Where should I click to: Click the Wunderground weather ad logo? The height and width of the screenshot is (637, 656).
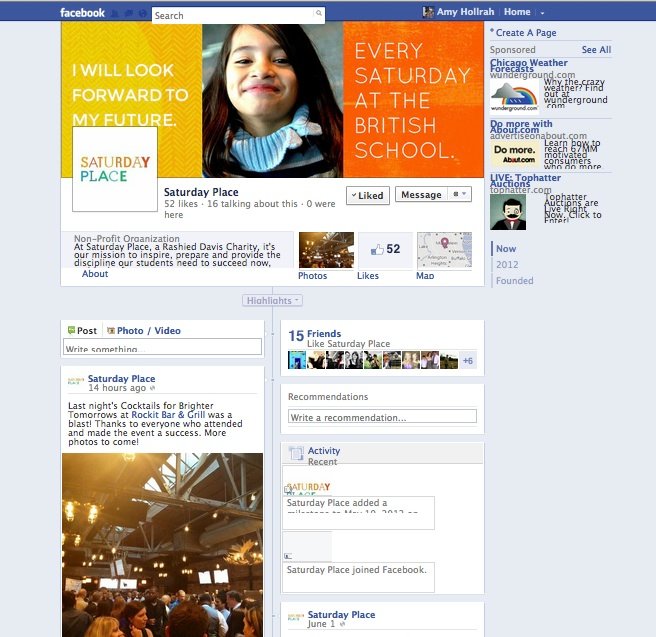click(x=514, y=98)
